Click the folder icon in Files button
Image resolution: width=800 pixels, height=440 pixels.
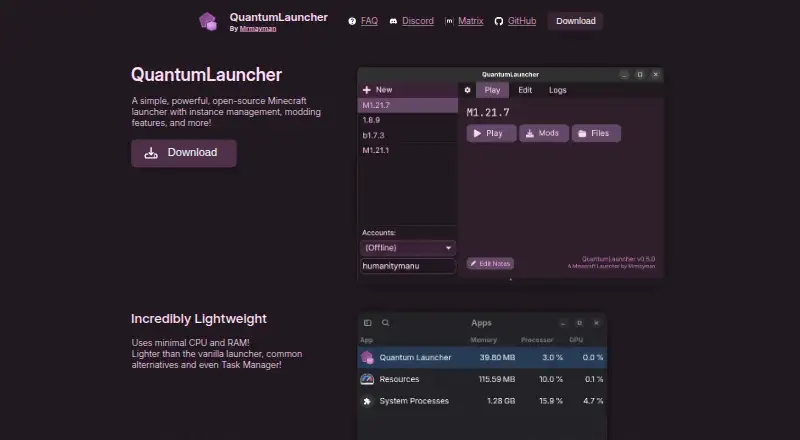[x=582, y=134]
